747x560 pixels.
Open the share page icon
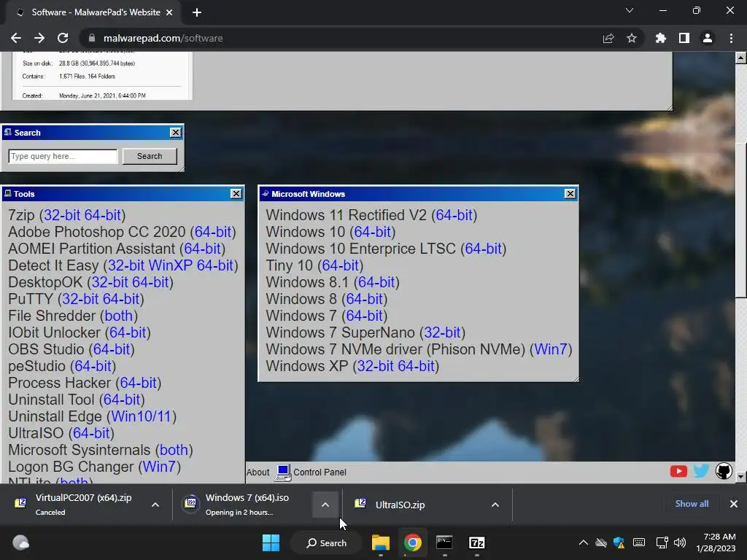608,38
